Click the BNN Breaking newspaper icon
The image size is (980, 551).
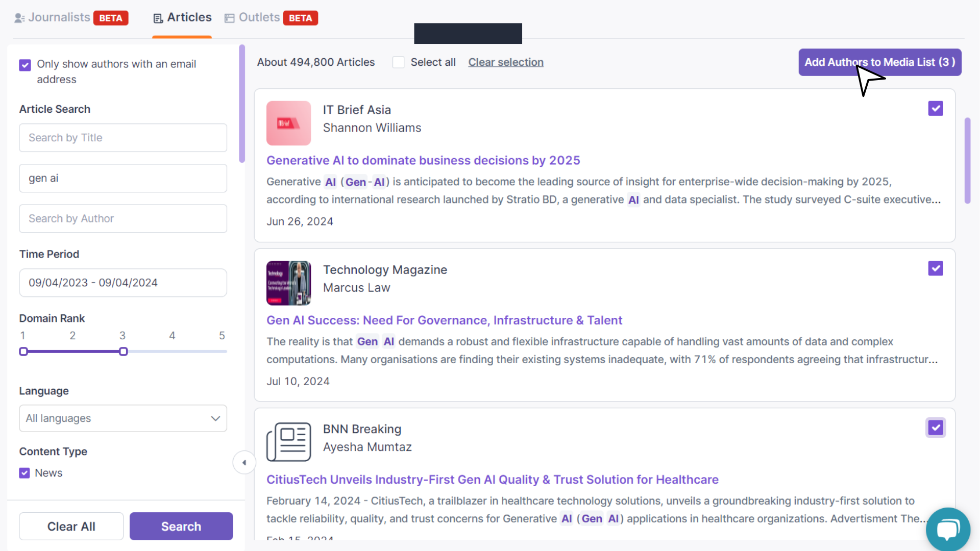coord(288,442)
